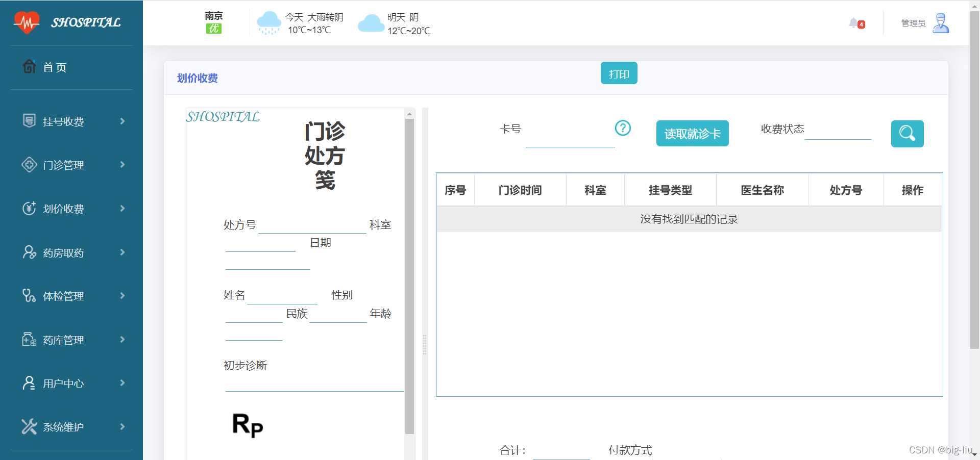The height and width of the screenshot is (460, 980).
Task: Click the 处方号 column header
Action: 846,190
